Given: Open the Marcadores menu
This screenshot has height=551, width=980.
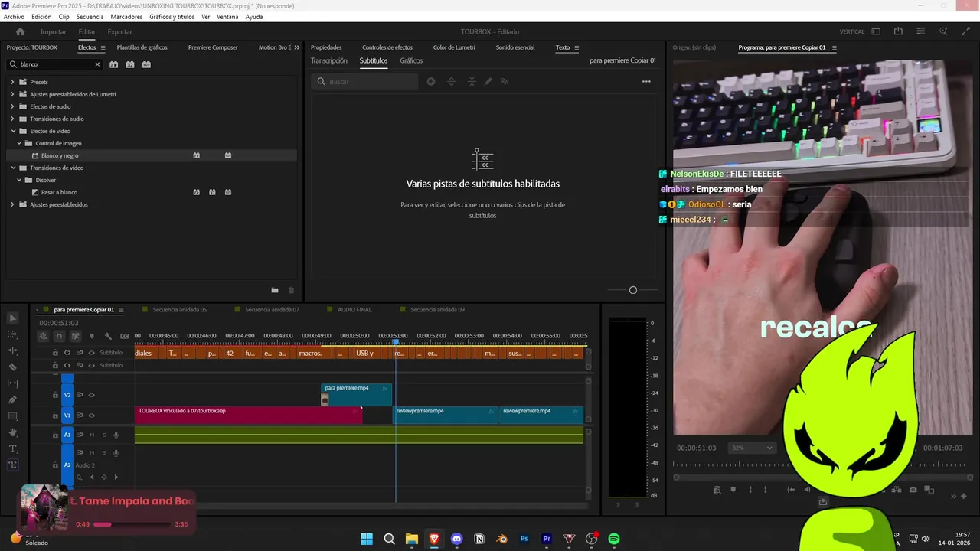Looking at the screenshot, I should point(126,17).
